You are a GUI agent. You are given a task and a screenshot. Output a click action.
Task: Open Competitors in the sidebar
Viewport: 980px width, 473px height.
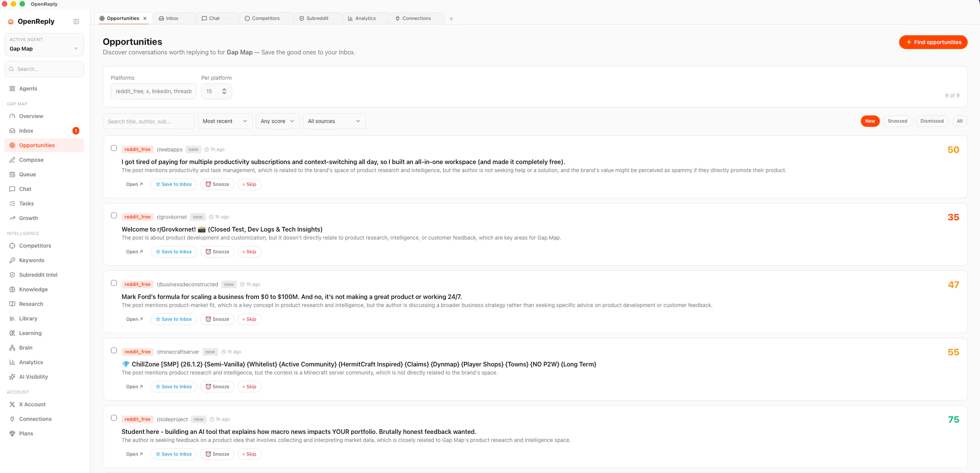(x=44, y=246)
